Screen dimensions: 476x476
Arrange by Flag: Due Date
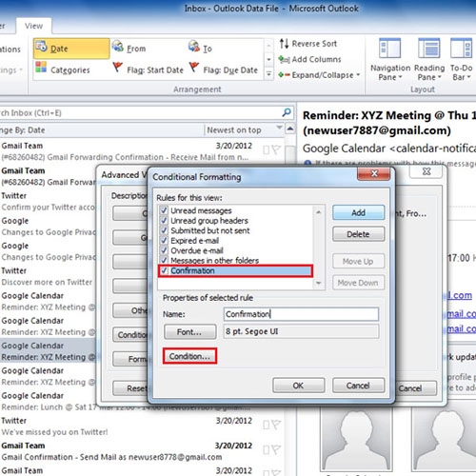pos(224,69)
